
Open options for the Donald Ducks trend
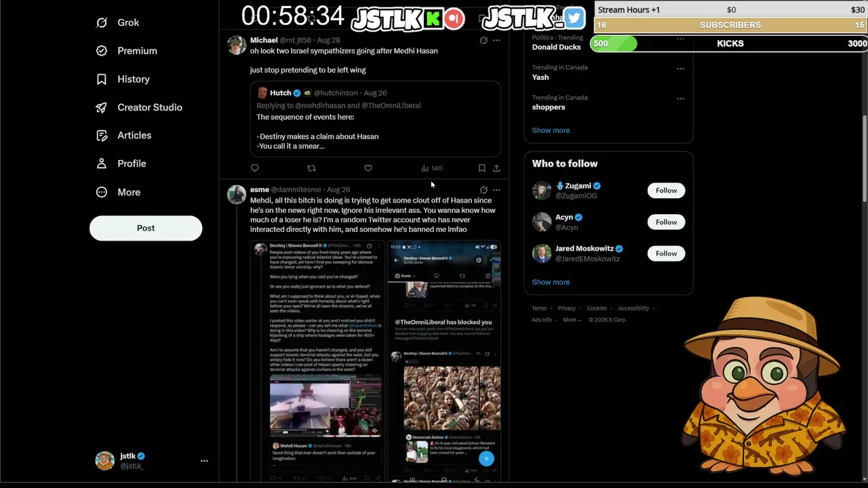tap(680, 39)
